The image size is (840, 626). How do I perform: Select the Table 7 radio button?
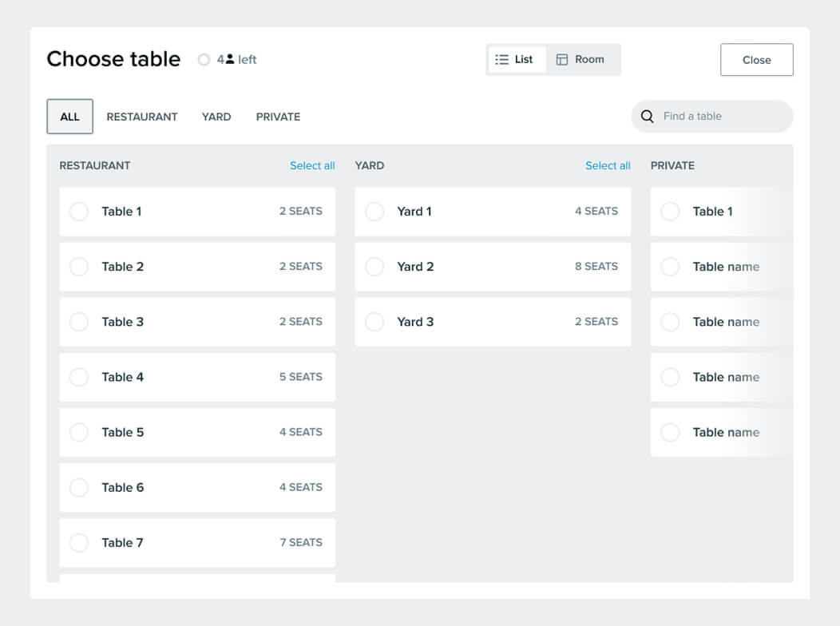79,543
